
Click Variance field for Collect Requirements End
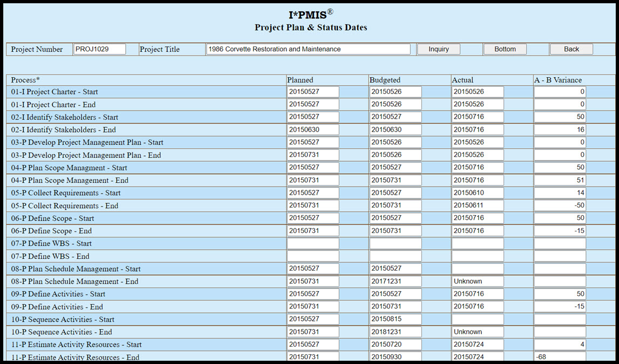coord(560,205)
